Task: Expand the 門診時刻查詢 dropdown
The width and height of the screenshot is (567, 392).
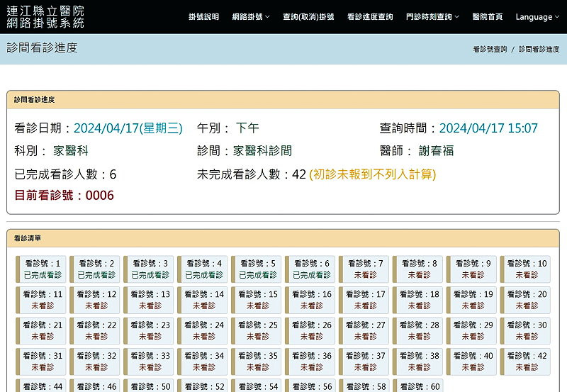Action: (432, 16)
